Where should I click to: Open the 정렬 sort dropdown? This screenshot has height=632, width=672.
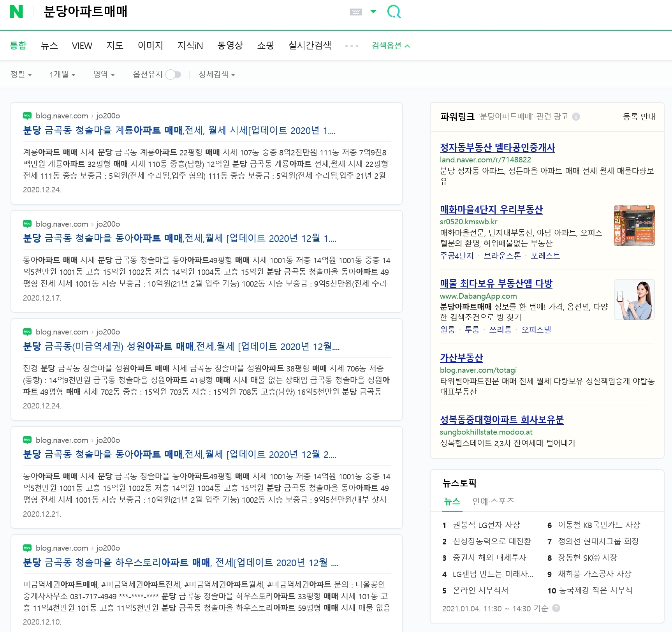point(21,74)
